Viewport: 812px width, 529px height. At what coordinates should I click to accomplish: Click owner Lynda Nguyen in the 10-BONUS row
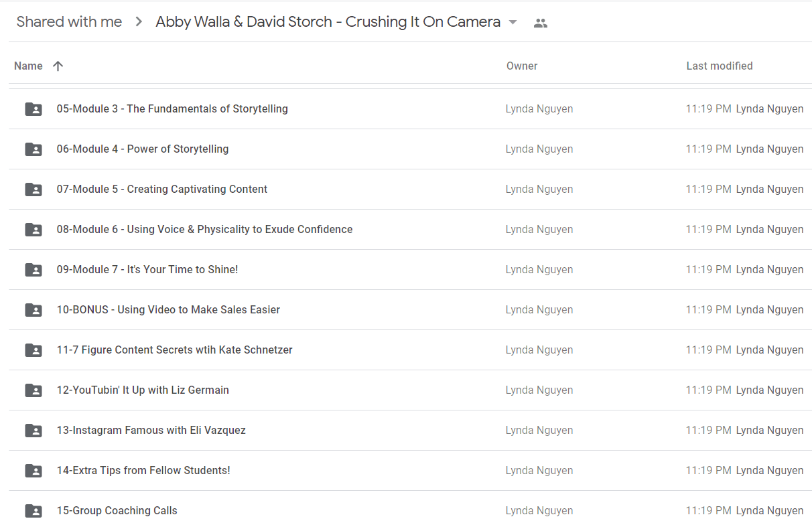click(x=539, y=309)
